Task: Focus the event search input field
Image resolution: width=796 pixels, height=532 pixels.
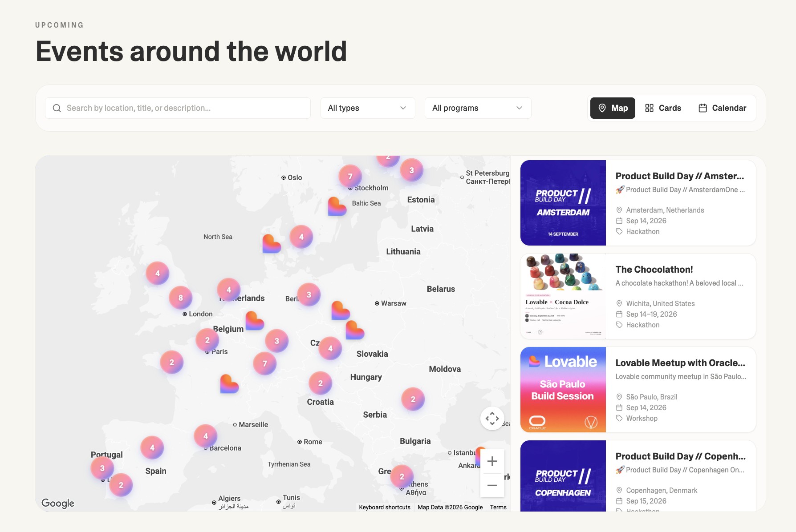Action: [178, 108]
